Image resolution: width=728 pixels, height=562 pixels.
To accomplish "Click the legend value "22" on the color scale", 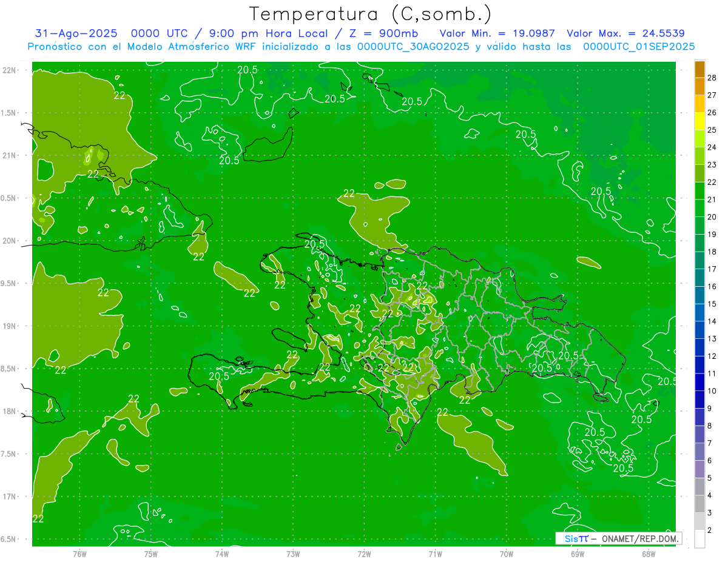I will point(712,182).
